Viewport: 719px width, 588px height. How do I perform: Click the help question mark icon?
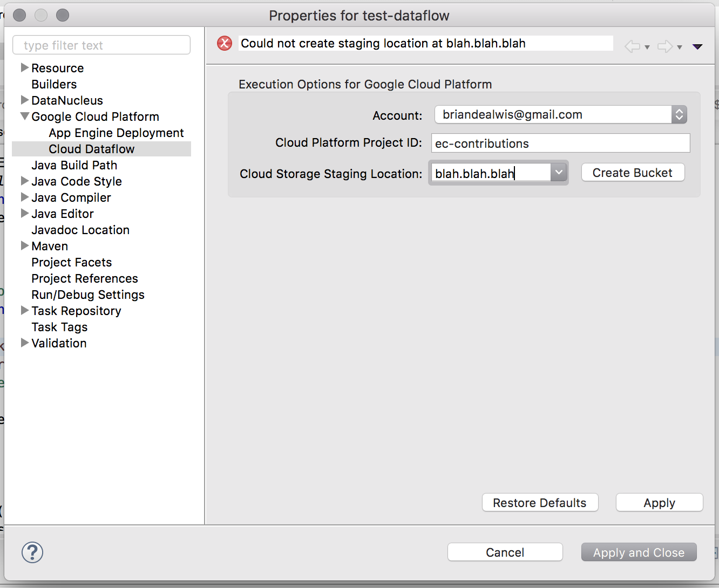[32, 552]
